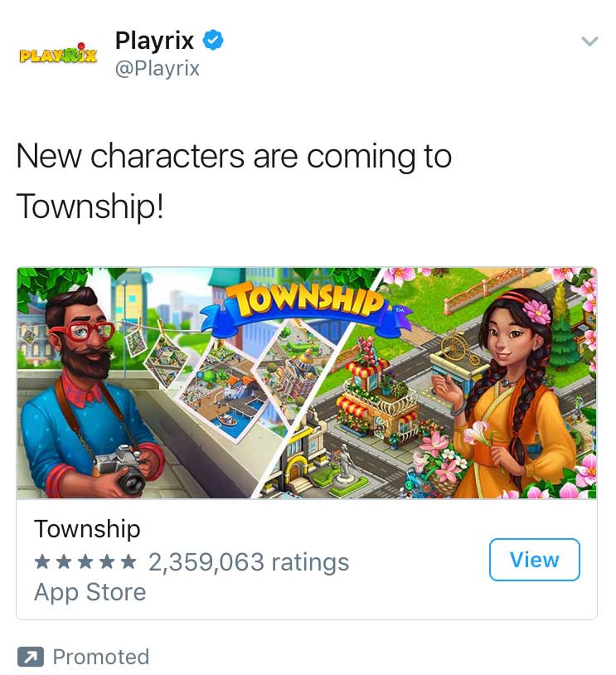The height and width of the screenshot is (675, 616).
Task: Click the 2,359,063 ratings text
Action: click(x=249, y=562)
